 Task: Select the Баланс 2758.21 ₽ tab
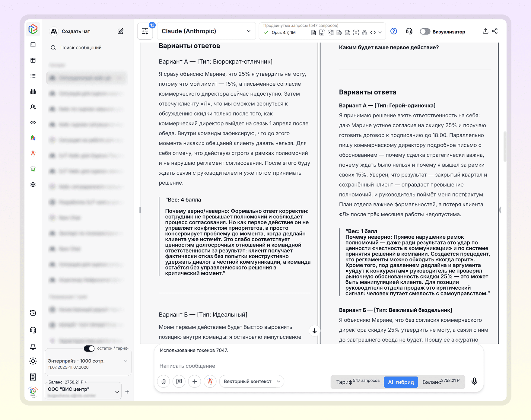tap(441, 382)
